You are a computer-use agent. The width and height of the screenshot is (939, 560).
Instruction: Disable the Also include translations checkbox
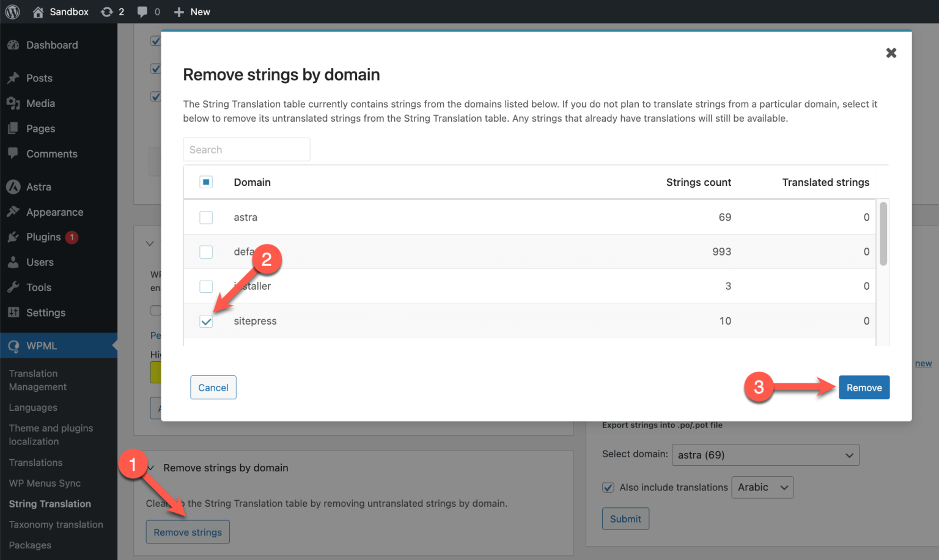pos(608,487)
